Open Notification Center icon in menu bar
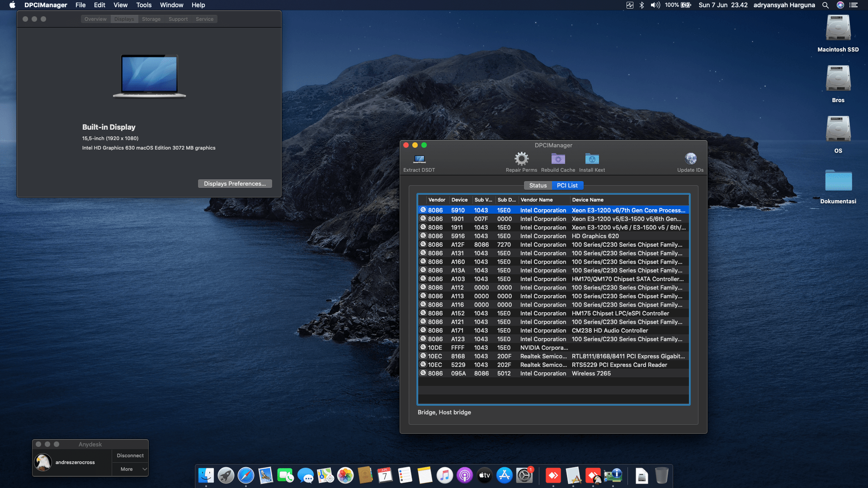Image resolution: width=868 pixels, height=488 pixels. (854, 5)
